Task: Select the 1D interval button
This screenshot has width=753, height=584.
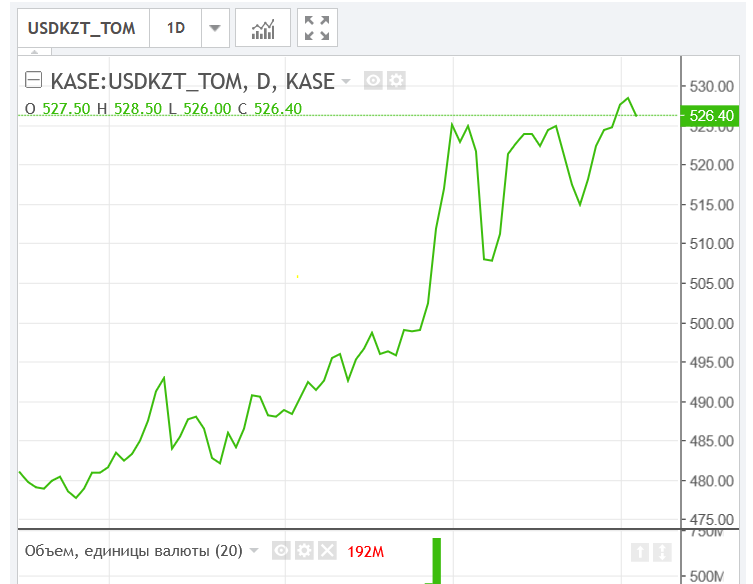Action: pyautogui.click(x=175, y=28)
